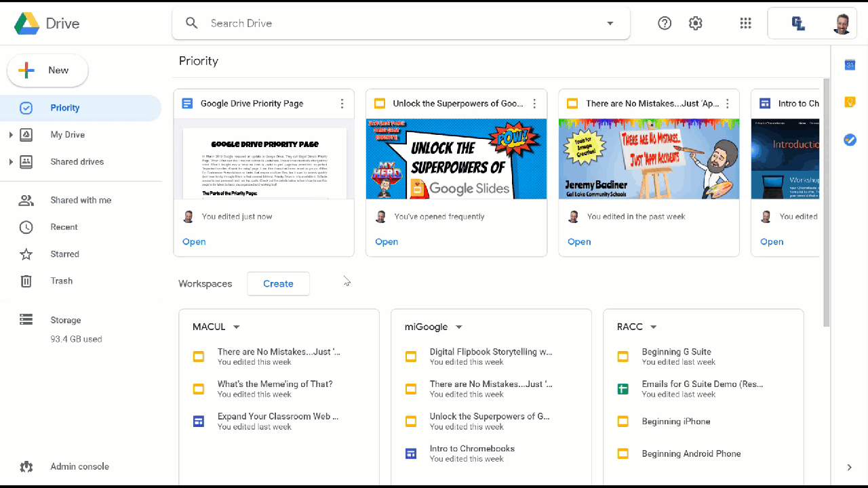Expand the side panel chevron arrow

point(850,467)
